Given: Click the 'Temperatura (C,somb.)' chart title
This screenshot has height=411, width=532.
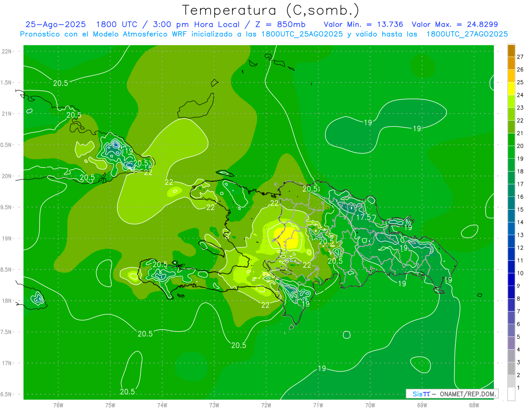Looking at the screenshot, I should [271, 10].
